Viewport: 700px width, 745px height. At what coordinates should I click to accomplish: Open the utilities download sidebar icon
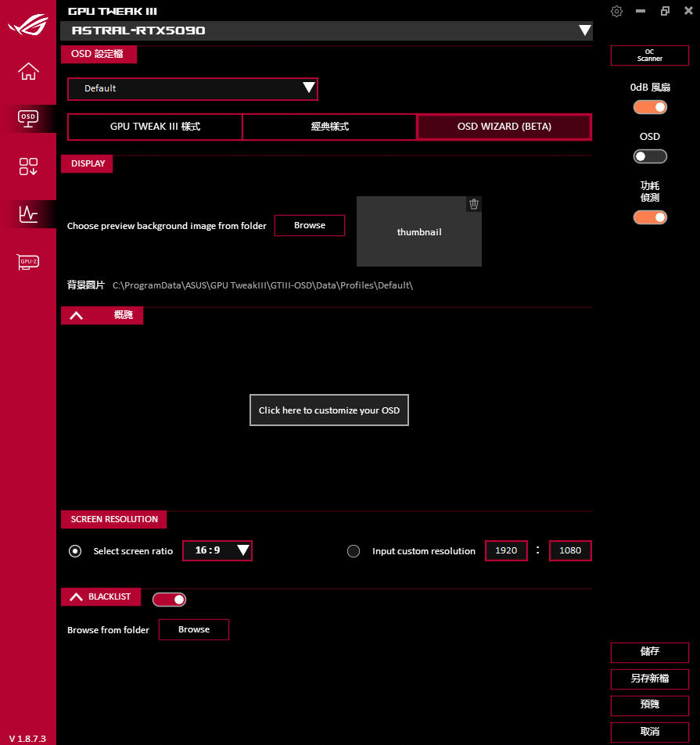tap(28, 167)
